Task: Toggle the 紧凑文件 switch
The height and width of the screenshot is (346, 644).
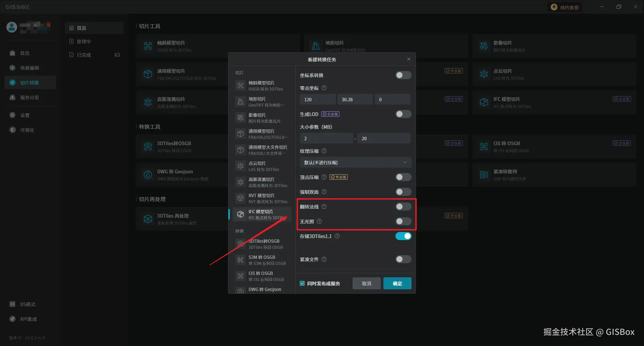Action: tap(403, 259)
